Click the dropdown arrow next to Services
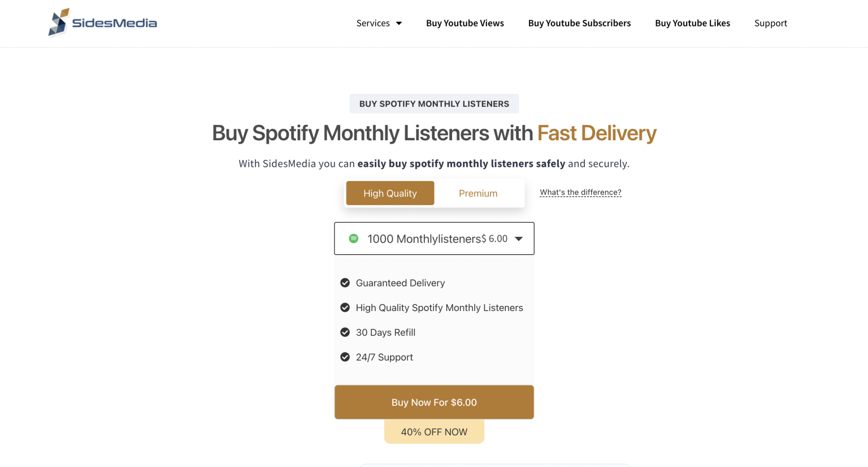 (x=399, y=23)
